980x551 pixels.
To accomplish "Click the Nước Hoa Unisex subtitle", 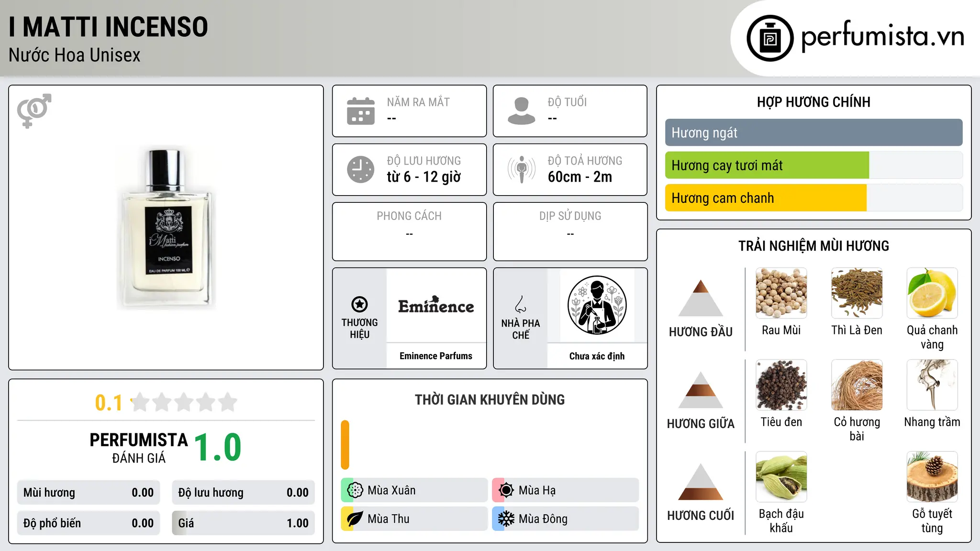I will point(75,55).
